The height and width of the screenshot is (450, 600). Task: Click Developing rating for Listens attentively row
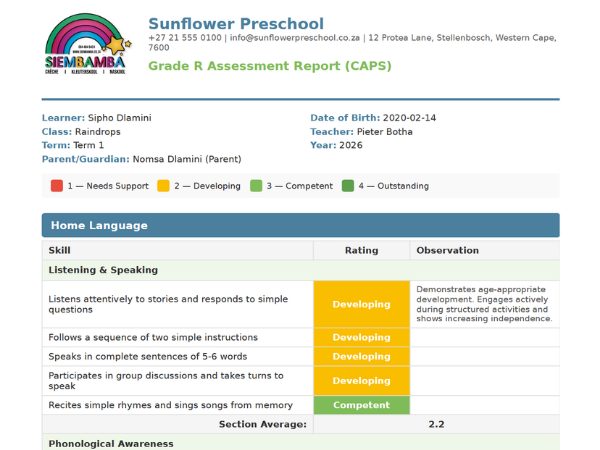pos(362,304)
